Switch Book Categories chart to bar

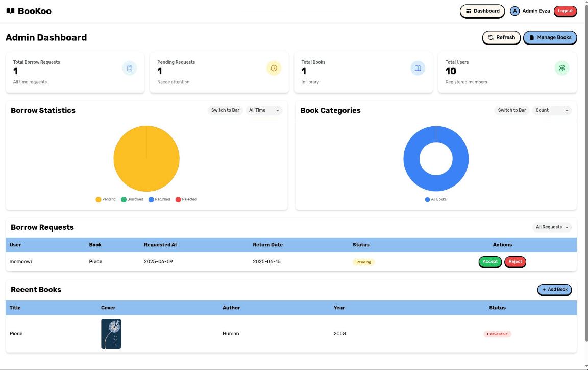(x=512, y=110)
